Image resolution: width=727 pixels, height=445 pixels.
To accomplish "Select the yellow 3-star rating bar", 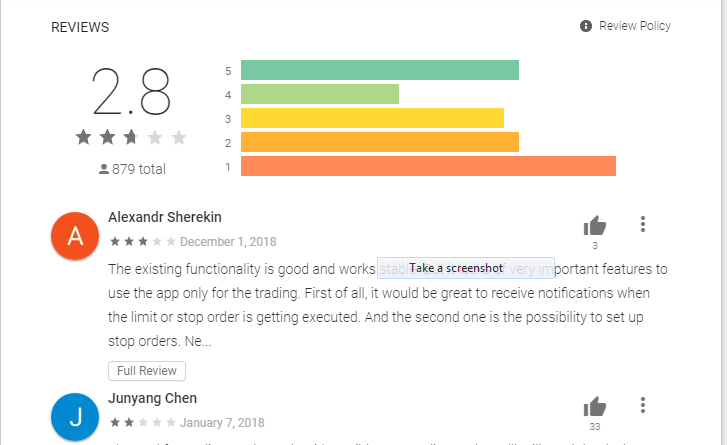I will coord(372,118).
